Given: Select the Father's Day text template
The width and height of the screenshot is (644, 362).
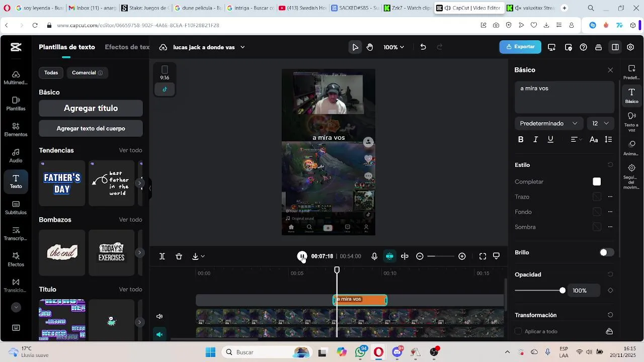Looking at the screenshot, I should [62, 183].
